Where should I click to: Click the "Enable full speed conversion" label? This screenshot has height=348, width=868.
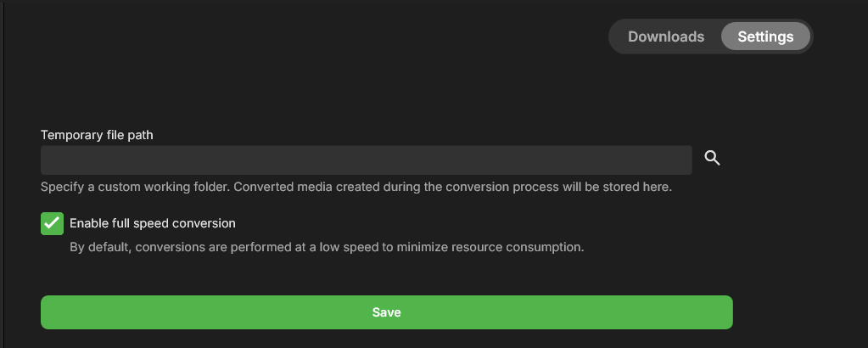click(x=153, y=223)
